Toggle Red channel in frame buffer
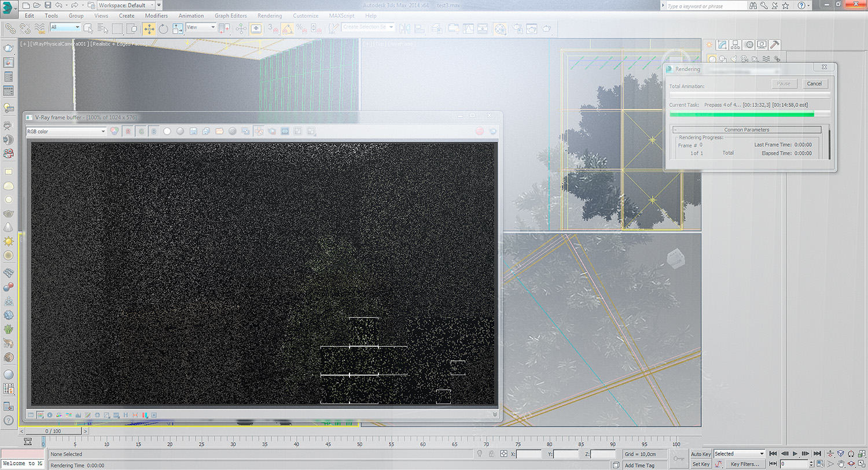This screenshot has width=868, height=470. [128, 131]
